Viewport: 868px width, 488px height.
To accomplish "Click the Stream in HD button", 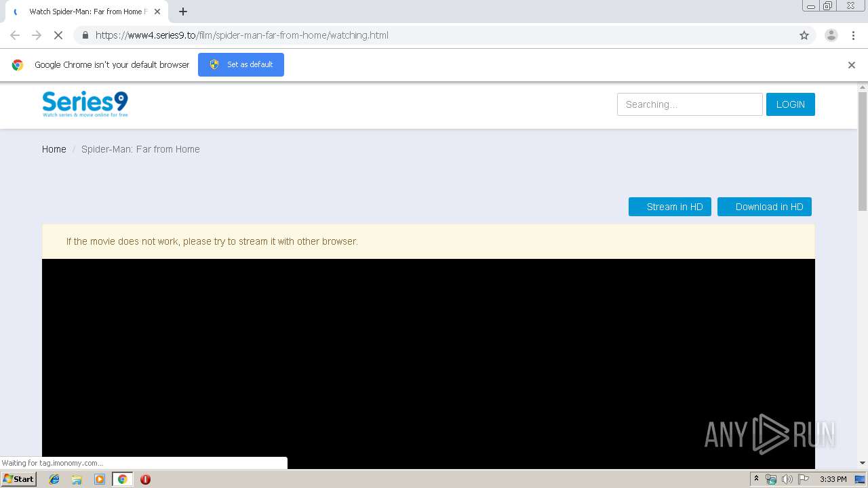I will click(x=670, y=207).
